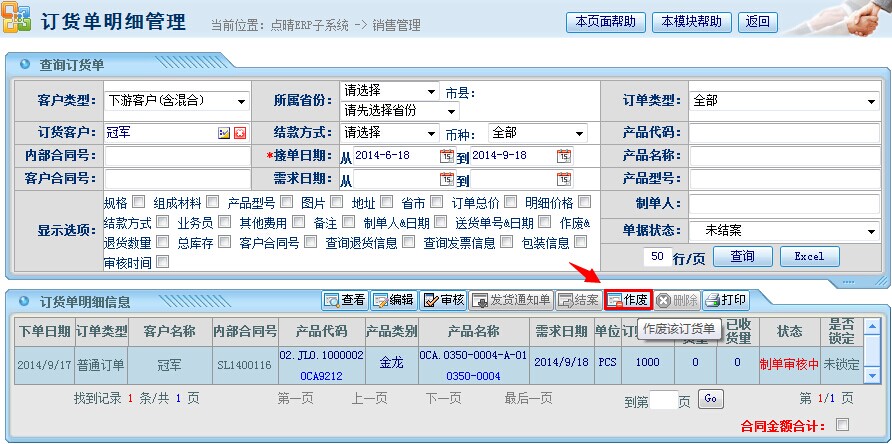Image resolution: width=892 pixels, height=444 pixels.
Task: Open calendar for 接单日期 start date
Action: tap(446, 156)
